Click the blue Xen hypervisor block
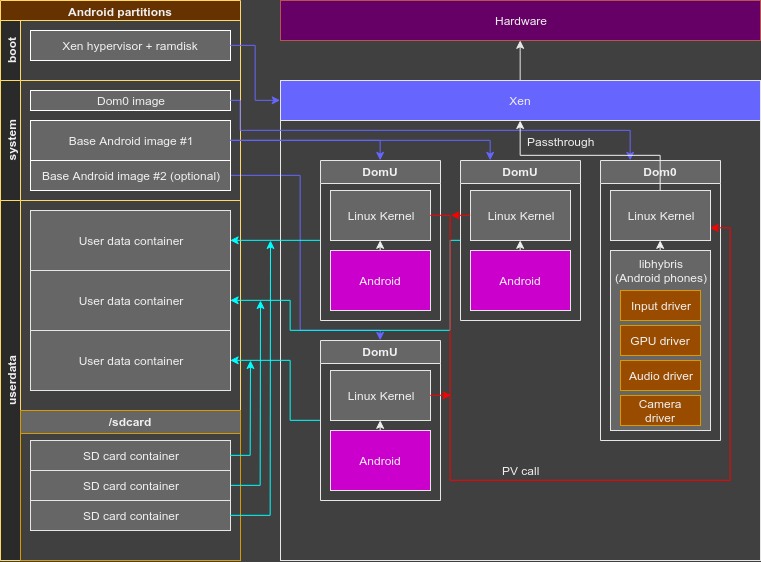761x562 pixels. (520, 100)
